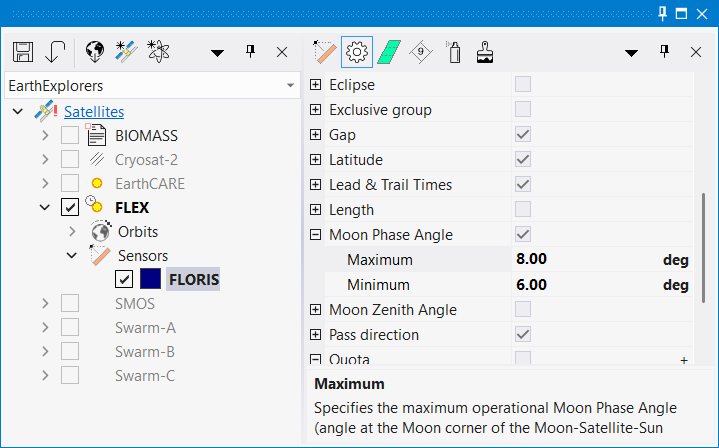Select the FLORIS sensor item
Screen dimensions: 719x448
[x=193, y=279]
